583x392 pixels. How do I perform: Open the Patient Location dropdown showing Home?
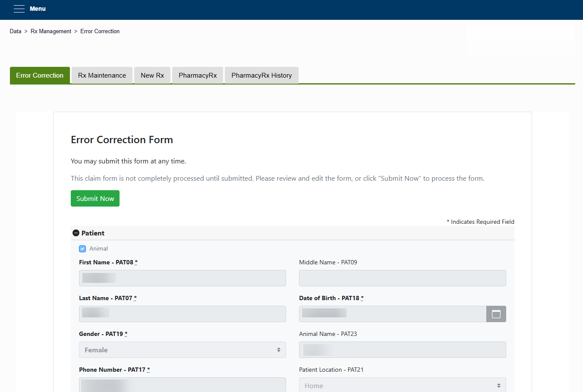403,385
